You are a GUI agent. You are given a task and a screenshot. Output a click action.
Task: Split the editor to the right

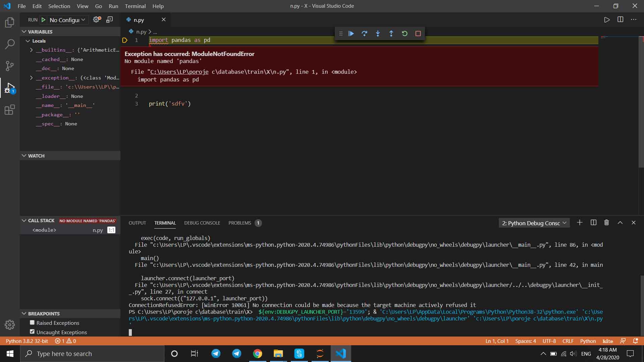620,19
